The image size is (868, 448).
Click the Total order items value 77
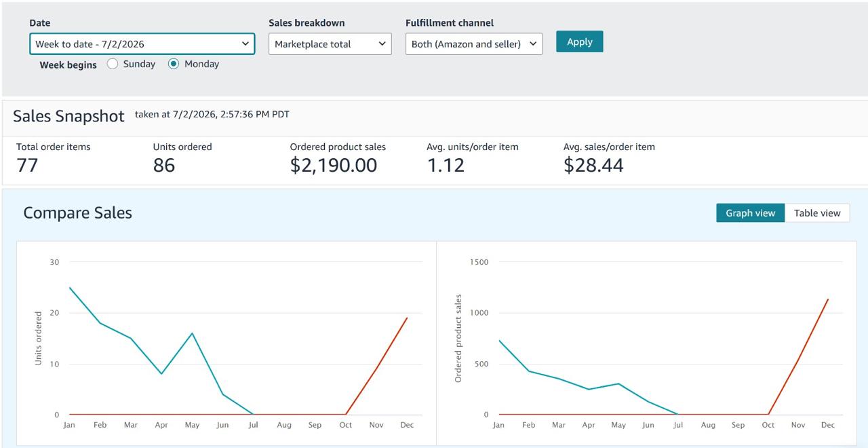[x=27, y=165]
